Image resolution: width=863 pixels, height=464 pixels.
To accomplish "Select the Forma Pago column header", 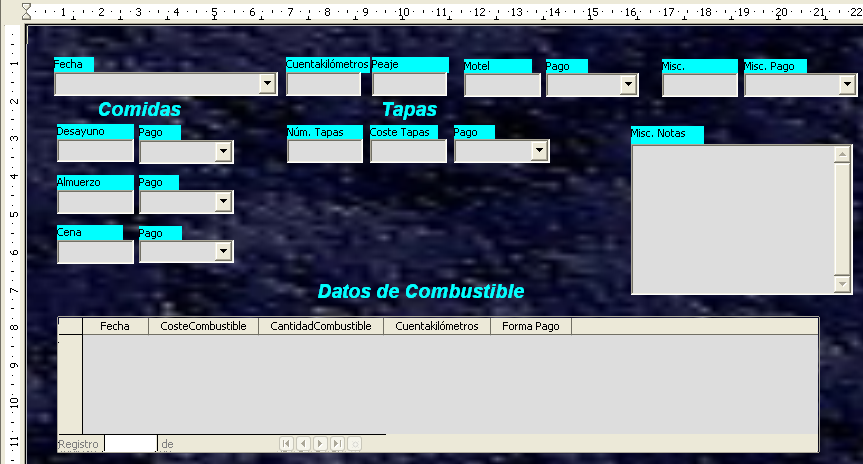I will 530,326.
